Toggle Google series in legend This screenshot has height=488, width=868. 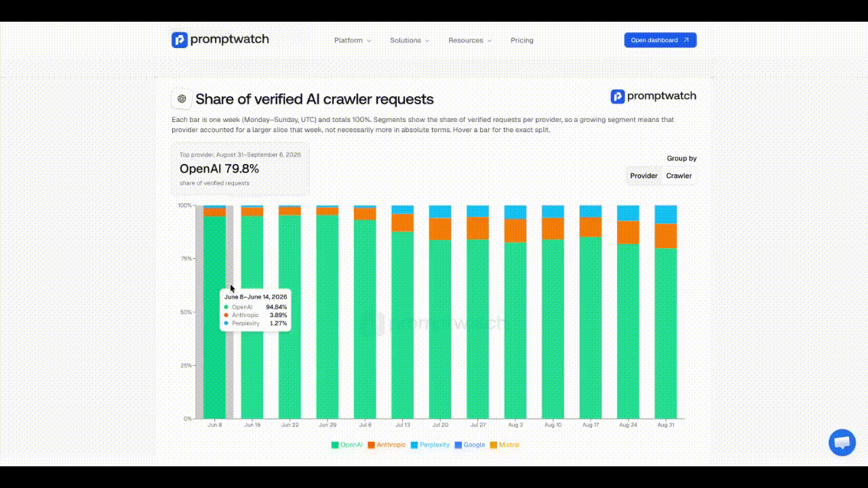tap(470, 445)
